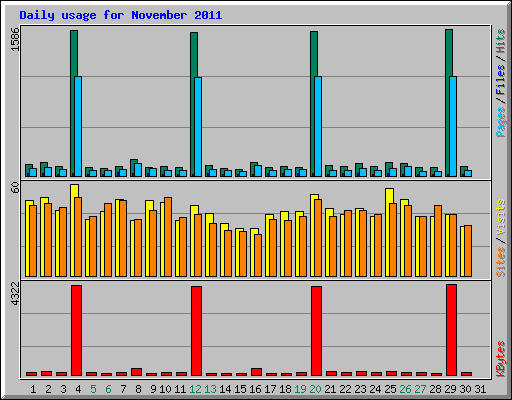Click green day label 6 on the x-axis
This screenshot has width=512, height=400.
tap(108, 389)
